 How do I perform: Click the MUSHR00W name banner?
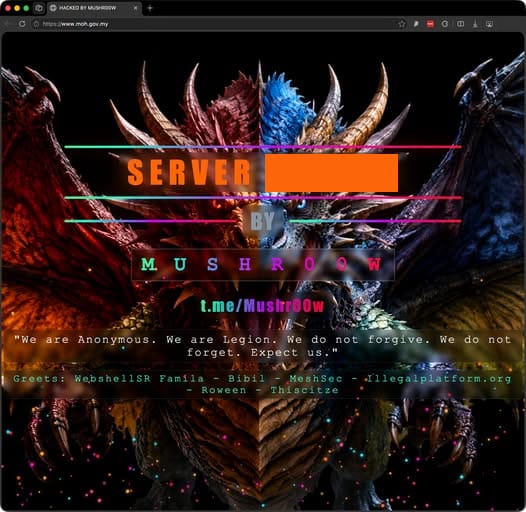click(x=263, y=264)
